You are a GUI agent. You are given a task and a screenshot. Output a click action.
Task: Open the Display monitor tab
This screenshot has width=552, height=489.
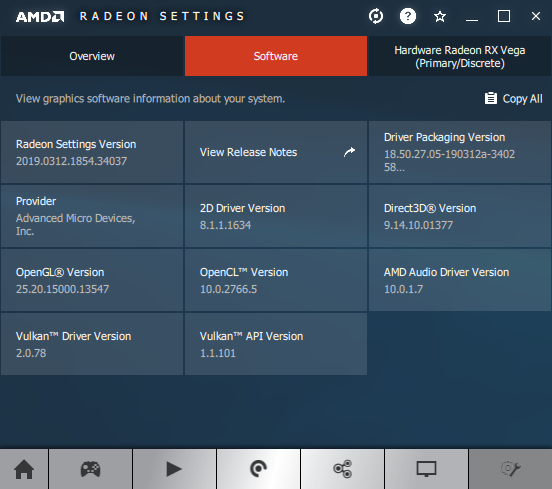[x=426, y=469]
